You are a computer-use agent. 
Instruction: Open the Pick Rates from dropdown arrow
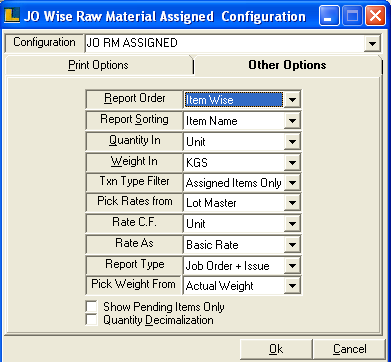click(x=292, y=203)
